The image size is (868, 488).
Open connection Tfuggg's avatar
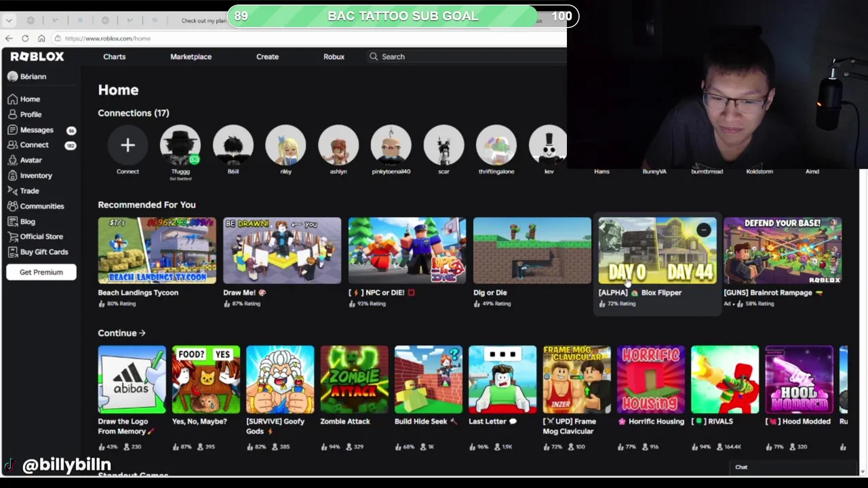click(x=180, y=145)
